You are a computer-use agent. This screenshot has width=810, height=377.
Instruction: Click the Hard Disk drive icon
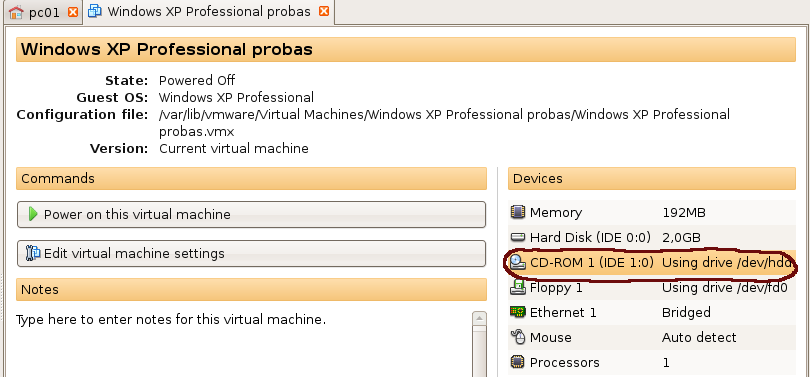pos(517,238)
